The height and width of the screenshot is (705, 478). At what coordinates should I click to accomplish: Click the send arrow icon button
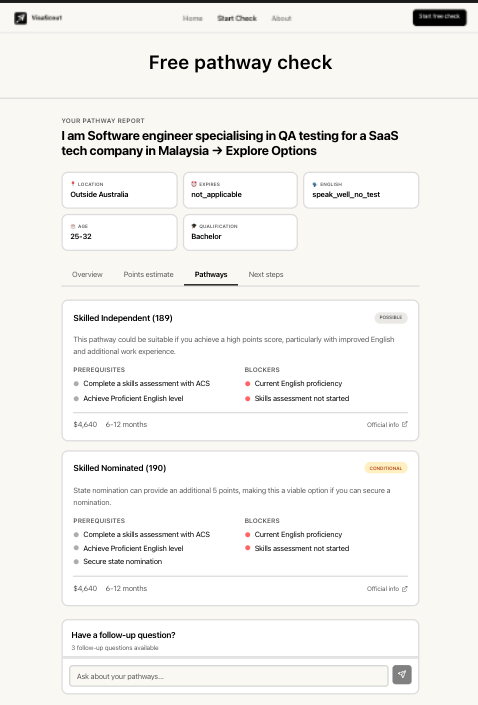pyautogui.click(x=402, y=674)
